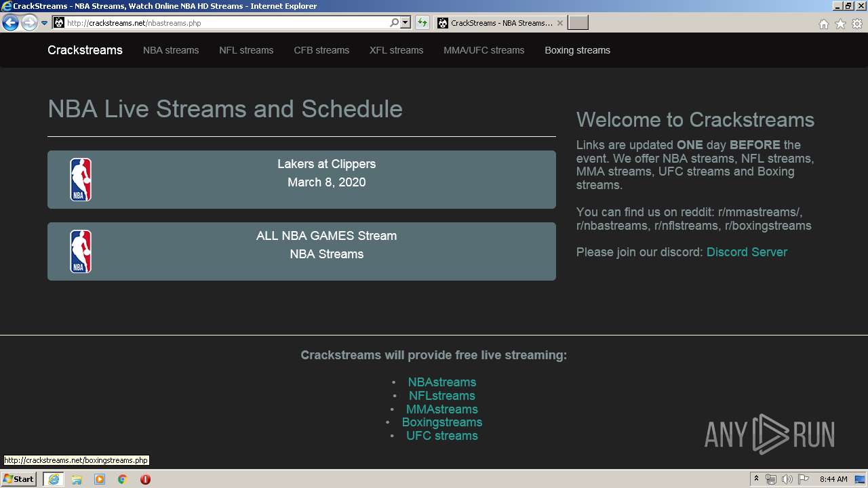This screenshot has height=488, width=868.
Task: Launch Google Chrome from taskbar
Action: (123, 479)
